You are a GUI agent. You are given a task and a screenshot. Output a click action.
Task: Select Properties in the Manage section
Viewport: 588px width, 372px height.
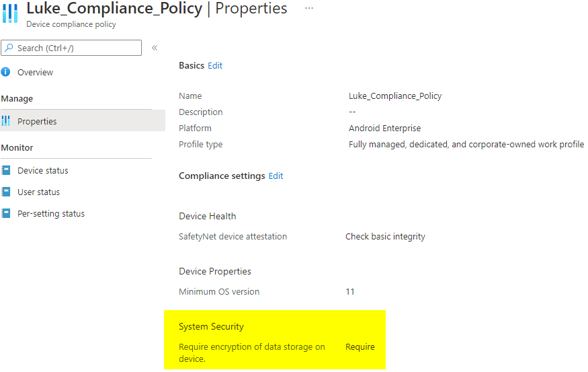click(37, 121)
